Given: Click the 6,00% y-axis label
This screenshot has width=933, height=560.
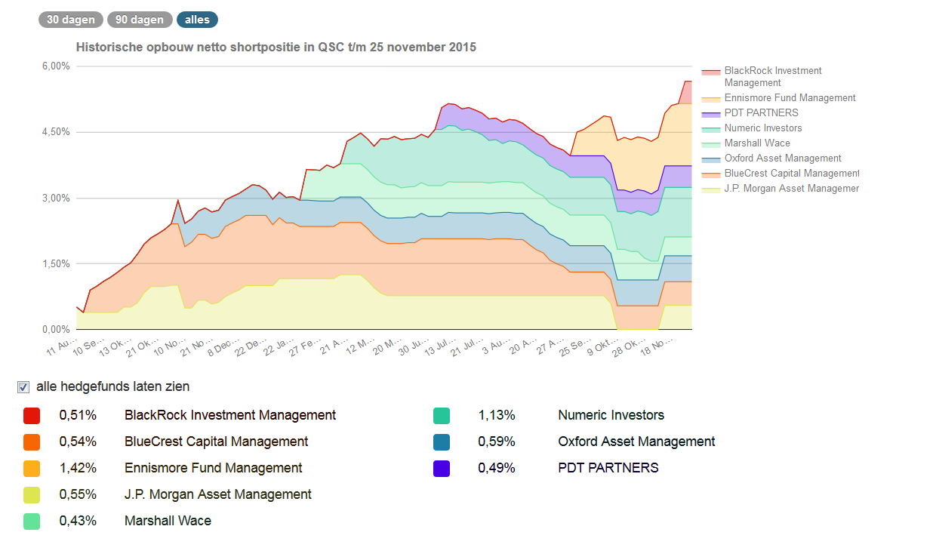Looking at the screenshot, I should coord(56,66).
